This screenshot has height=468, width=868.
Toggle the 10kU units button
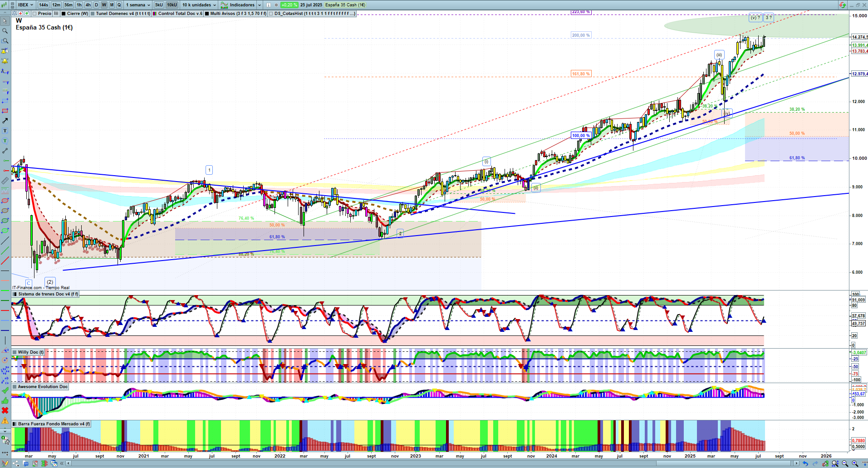point(172,5)
